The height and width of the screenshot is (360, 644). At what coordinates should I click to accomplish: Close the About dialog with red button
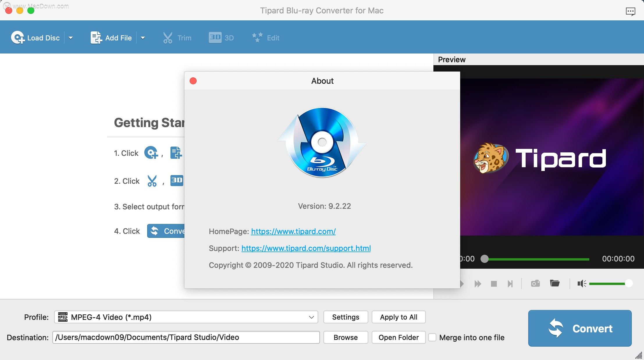(x=193, y=81)
